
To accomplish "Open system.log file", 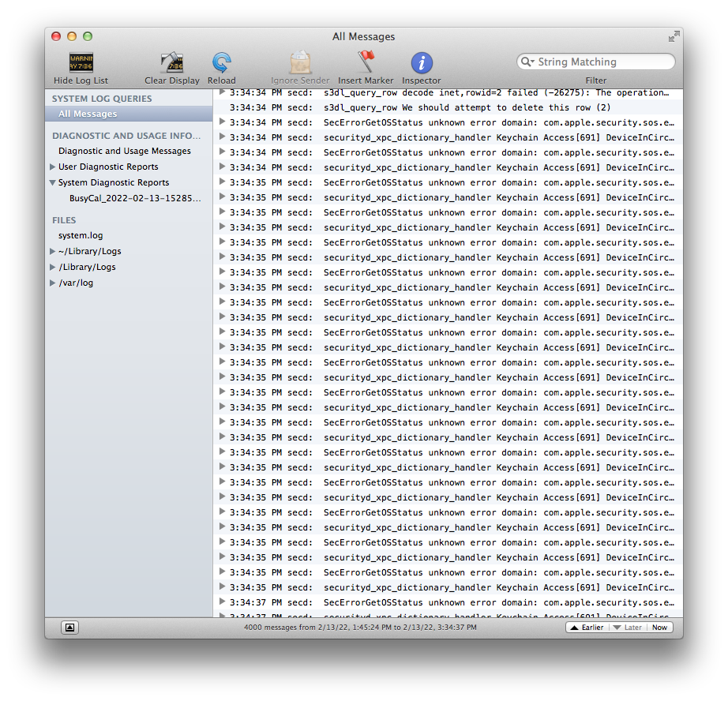I will 81,235.
